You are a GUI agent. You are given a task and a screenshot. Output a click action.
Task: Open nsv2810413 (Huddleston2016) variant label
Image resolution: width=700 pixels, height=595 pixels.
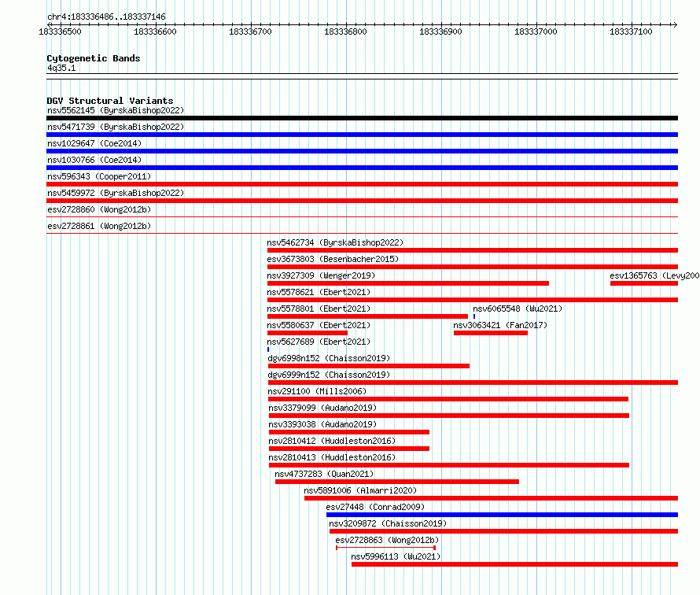point(332,457)
